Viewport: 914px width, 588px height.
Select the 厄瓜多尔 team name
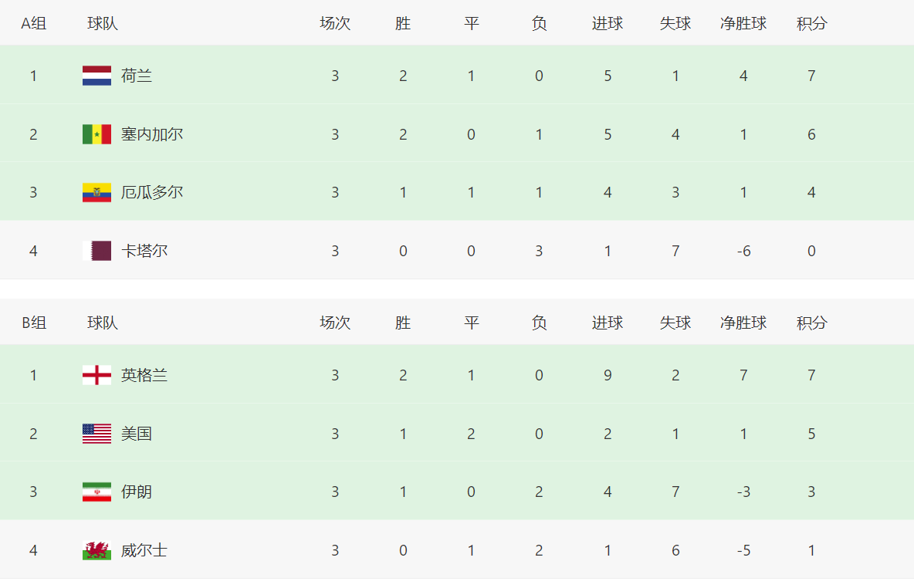[152, 192]
